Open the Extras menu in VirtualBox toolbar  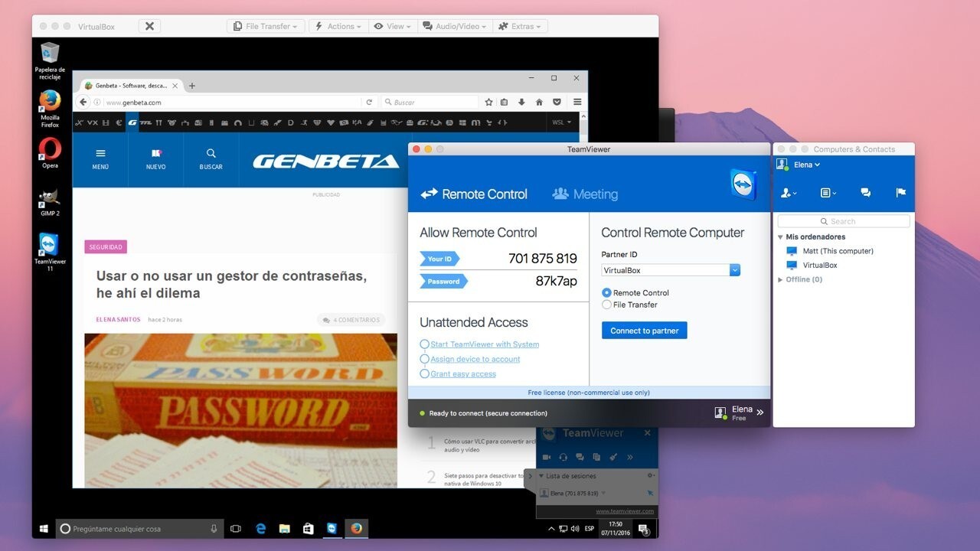click(x=521, y=25)
